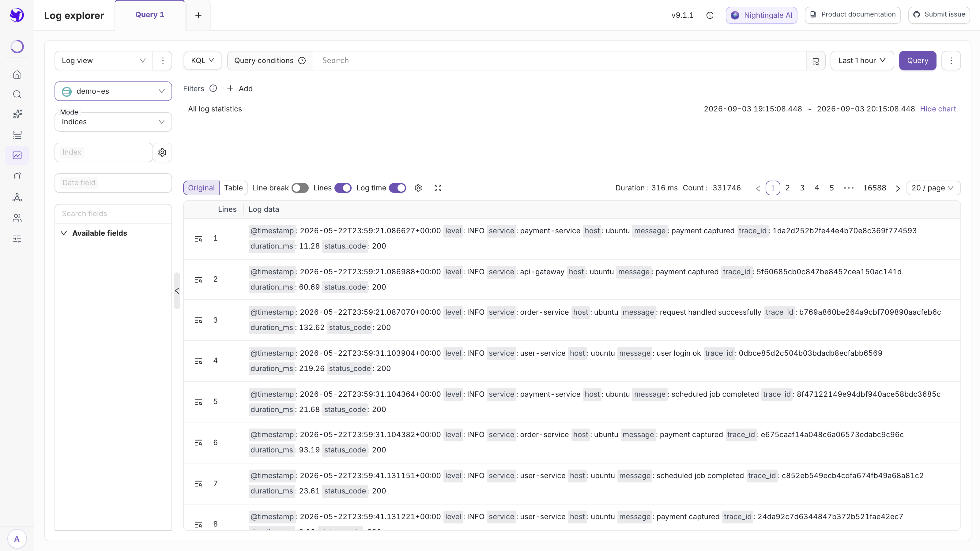Open the demo-es datasource dropdown
The height and width of the screenshot is (551, 980).
[113, 91]
